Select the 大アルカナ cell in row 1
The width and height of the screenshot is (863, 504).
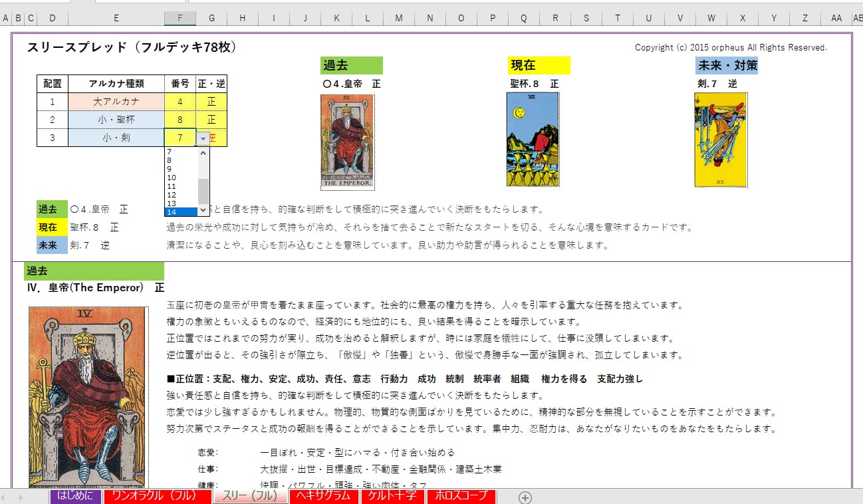pyautogui.click(x=116, y=102)
